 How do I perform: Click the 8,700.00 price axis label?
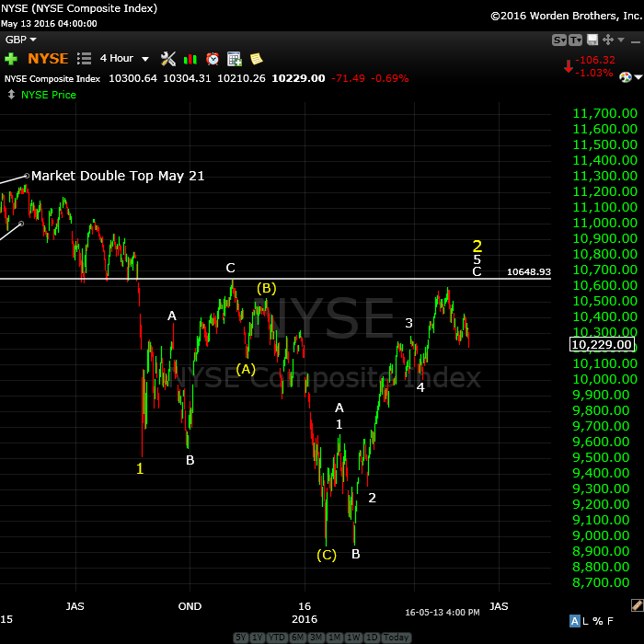coord(601,582)
